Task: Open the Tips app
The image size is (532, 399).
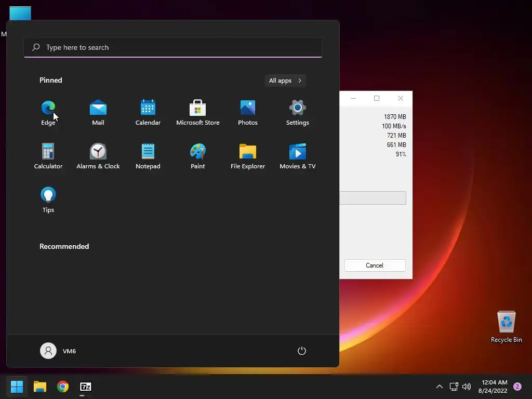Action: [48, 200]
